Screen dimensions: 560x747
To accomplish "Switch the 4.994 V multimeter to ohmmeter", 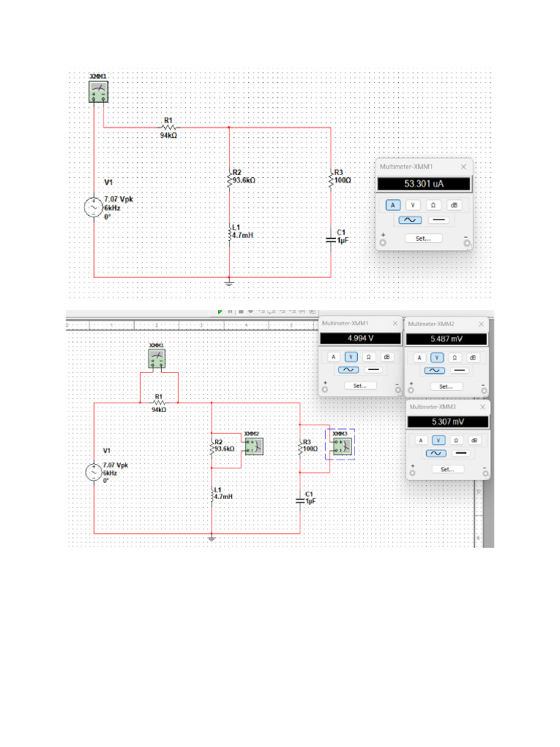I will pos(368,357).
